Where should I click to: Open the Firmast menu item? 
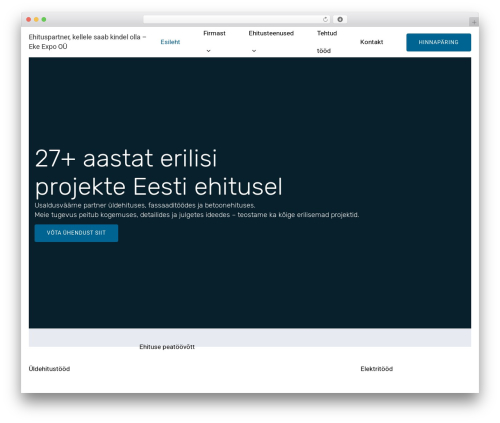(214, 33)
